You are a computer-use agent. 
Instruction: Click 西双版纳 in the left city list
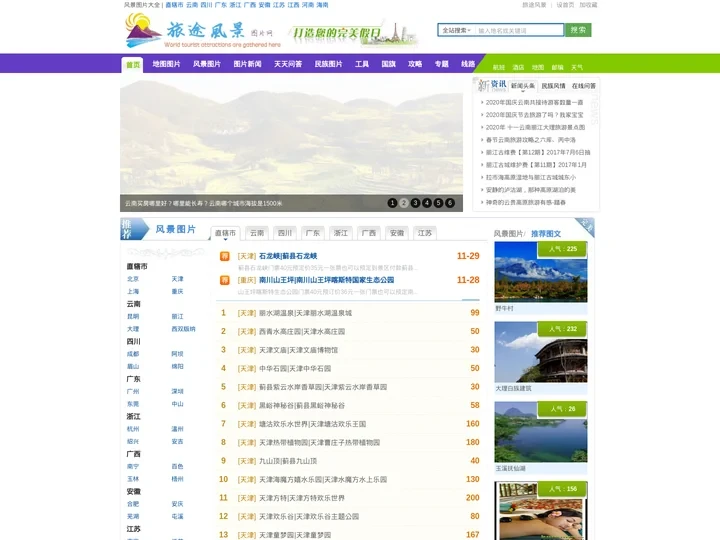183,329
